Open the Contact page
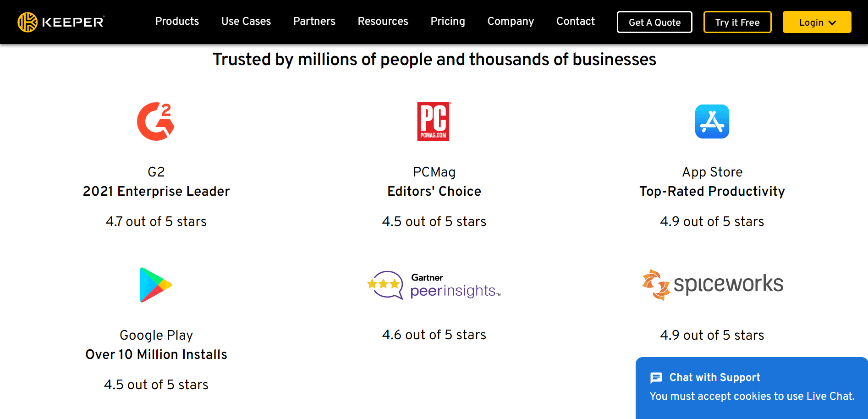The image size is (868, 419). (x=576, y=21)
